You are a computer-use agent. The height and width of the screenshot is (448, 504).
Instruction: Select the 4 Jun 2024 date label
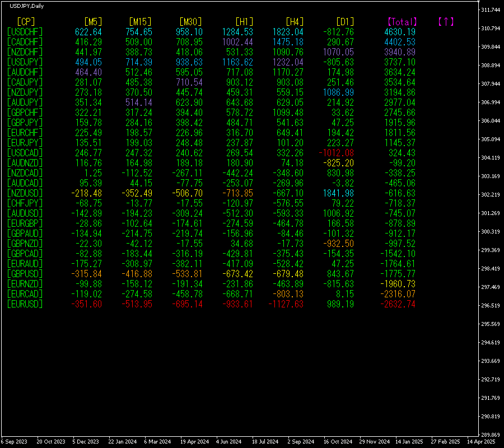228,442
